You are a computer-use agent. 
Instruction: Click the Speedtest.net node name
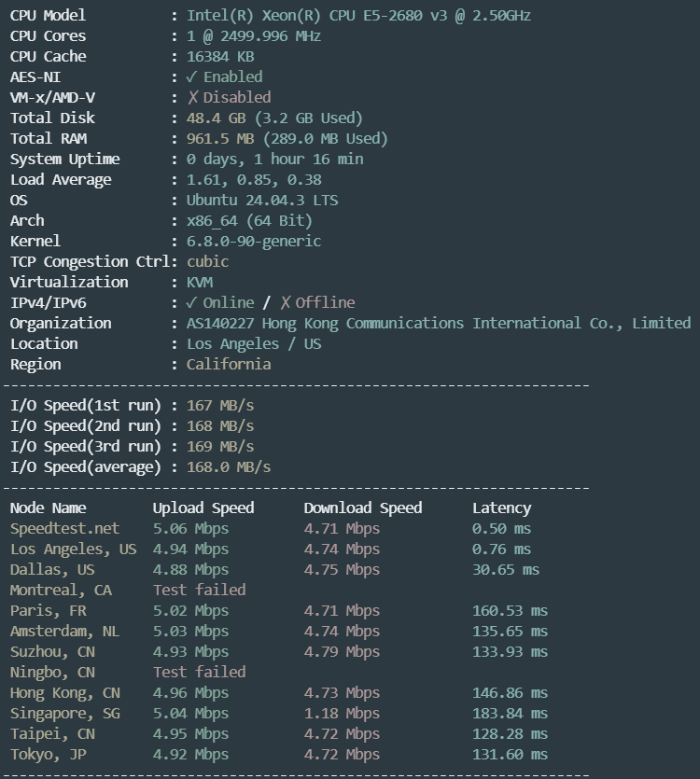64,529
